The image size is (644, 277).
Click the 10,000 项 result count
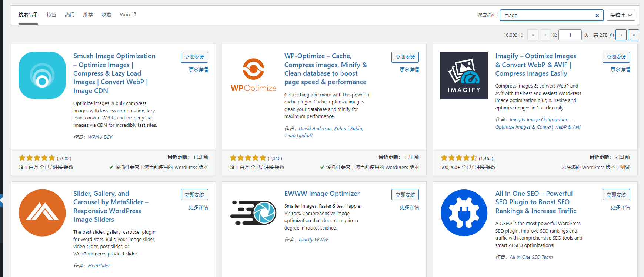click(x=514, y=35)
